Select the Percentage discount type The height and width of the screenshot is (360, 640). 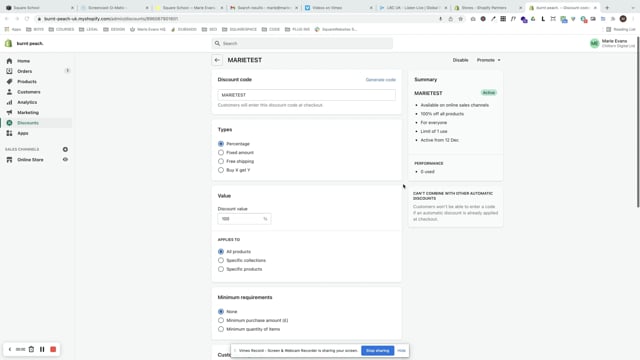coord(221,144)
